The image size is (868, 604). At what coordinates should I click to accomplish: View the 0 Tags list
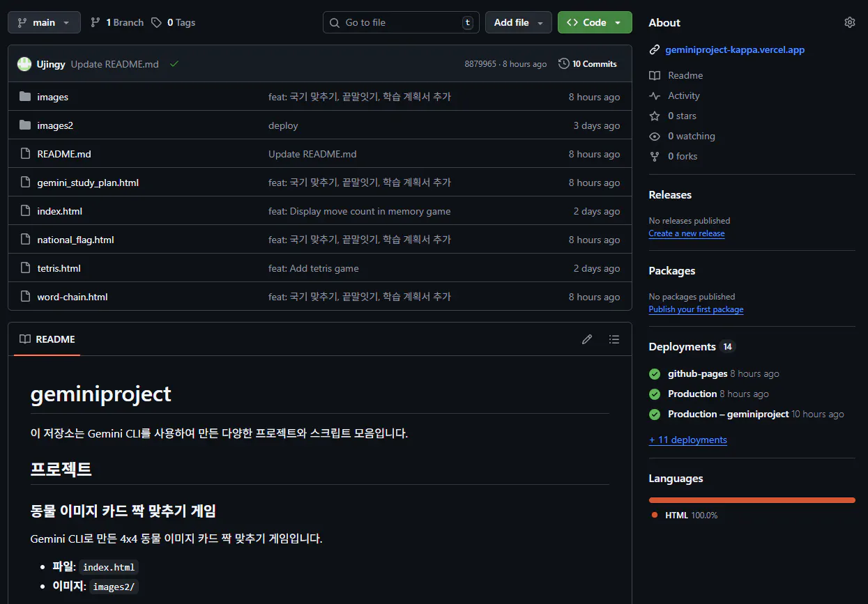click(x=173, y=22)
